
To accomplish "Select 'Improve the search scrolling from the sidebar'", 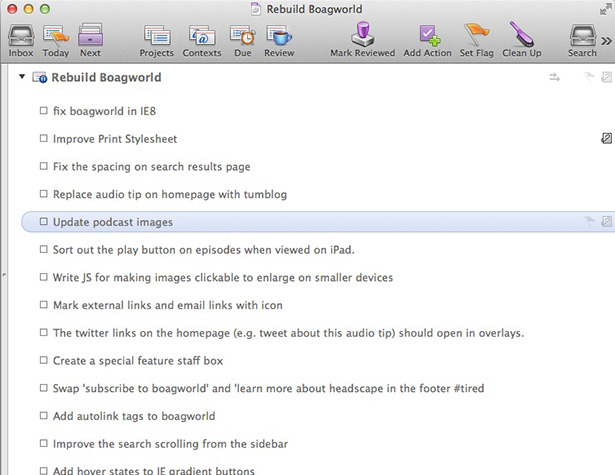I will (x=170, y=444).
